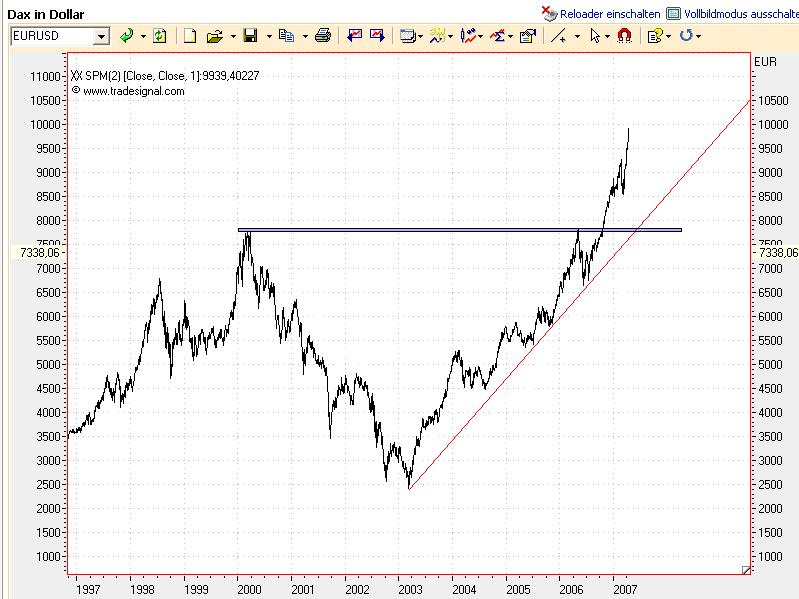Click the lightbulb help notes icon
This screenshot has height=599, width=799.
coord(655,36)
